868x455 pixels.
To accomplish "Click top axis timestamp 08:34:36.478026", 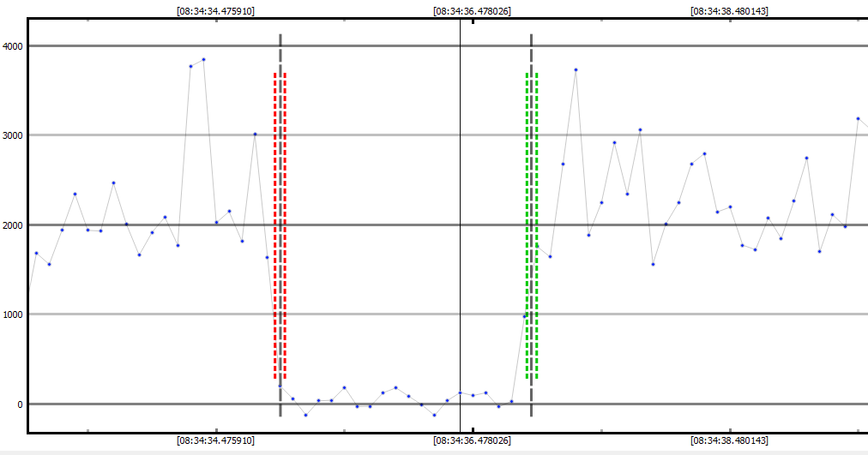I will (473, 11).
